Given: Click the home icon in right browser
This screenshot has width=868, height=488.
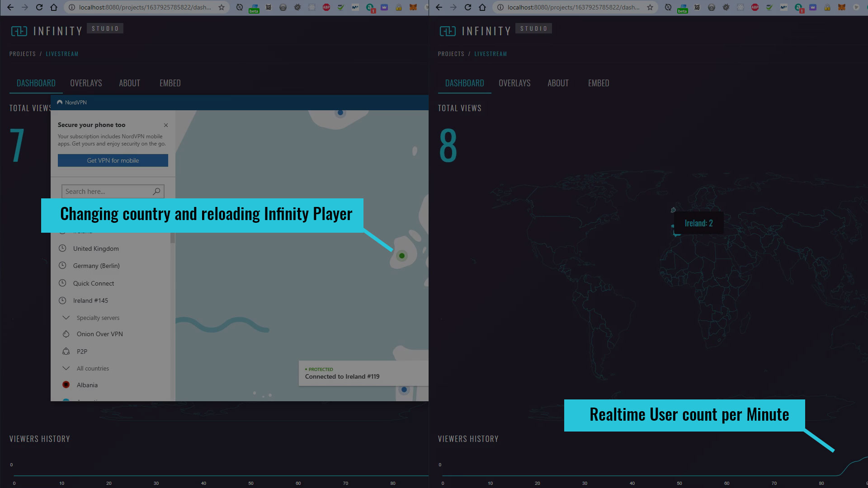Looking at the screenshot, I should [x=482, y=7].
